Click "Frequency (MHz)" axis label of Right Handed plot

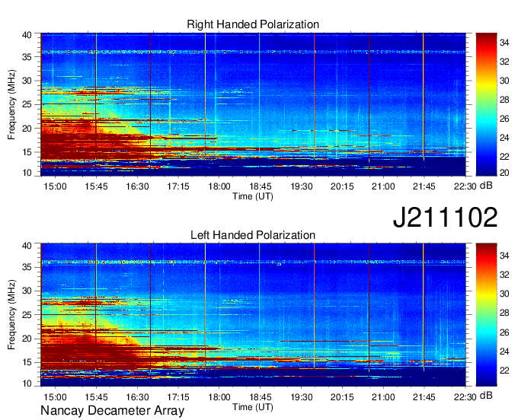click(11, 104)
